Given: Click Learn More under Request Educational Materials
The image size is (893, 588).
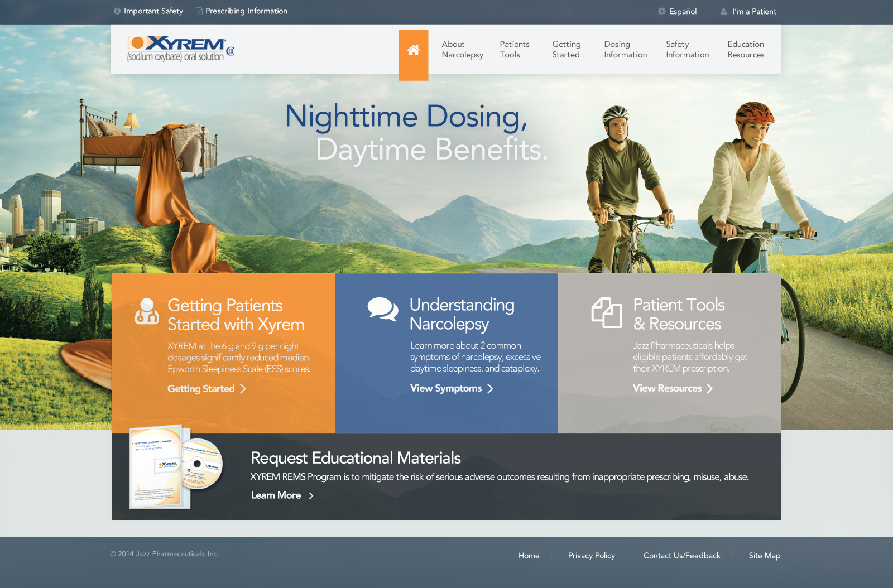Looking at the screenshot, I should click(x=276, y=495).
